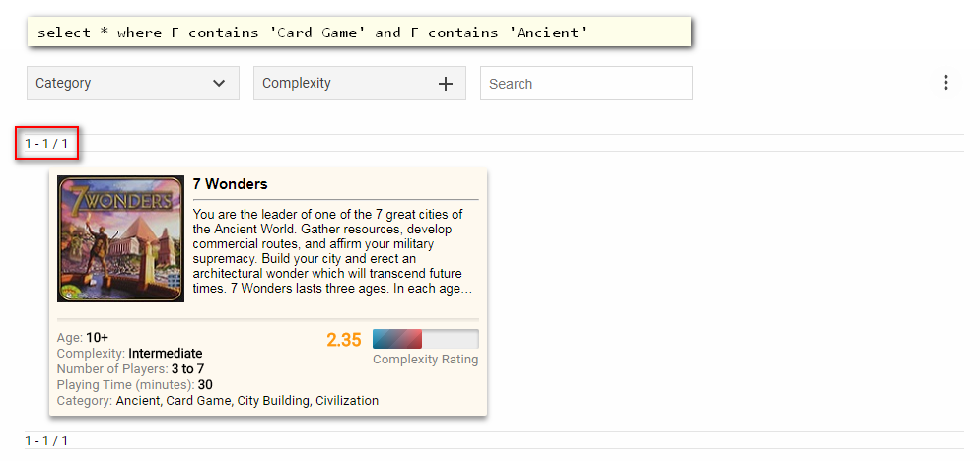Click the plus icon in Complexity filter
This screenshot has width=980, height=461.
click(446, 84)
